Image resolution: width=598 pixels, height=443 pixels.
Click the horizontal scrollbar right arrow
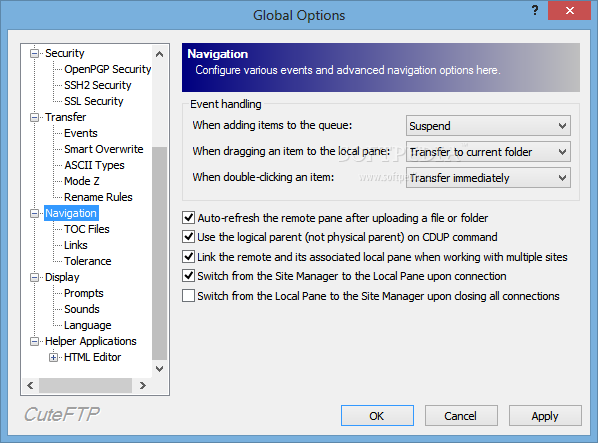point(143,385)
